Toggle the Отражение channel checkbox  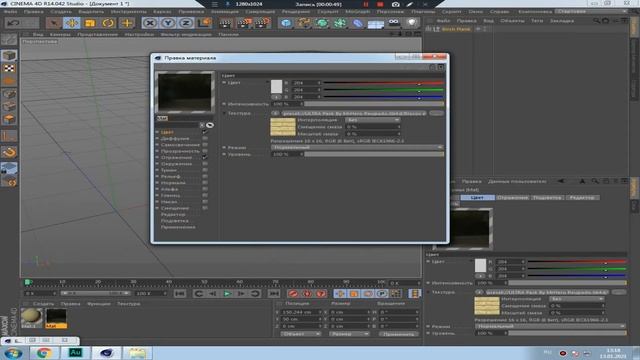pyautogui.click(x=205, y=157)
